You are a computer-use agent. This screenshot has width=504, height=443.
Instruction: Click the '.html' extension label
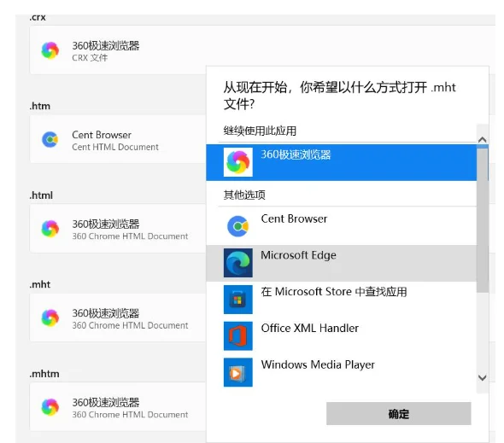[41, 195]
